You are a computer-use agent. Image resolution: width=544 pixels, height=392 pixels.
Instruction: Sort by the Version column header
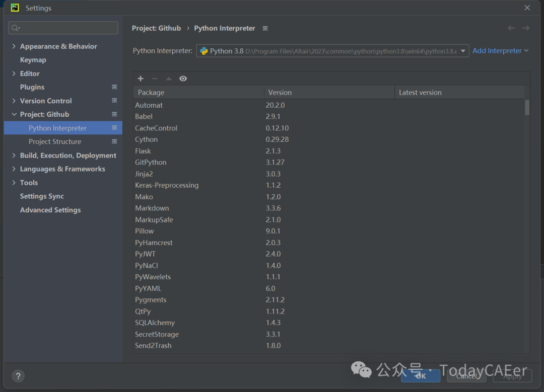[x=329, y=93]
